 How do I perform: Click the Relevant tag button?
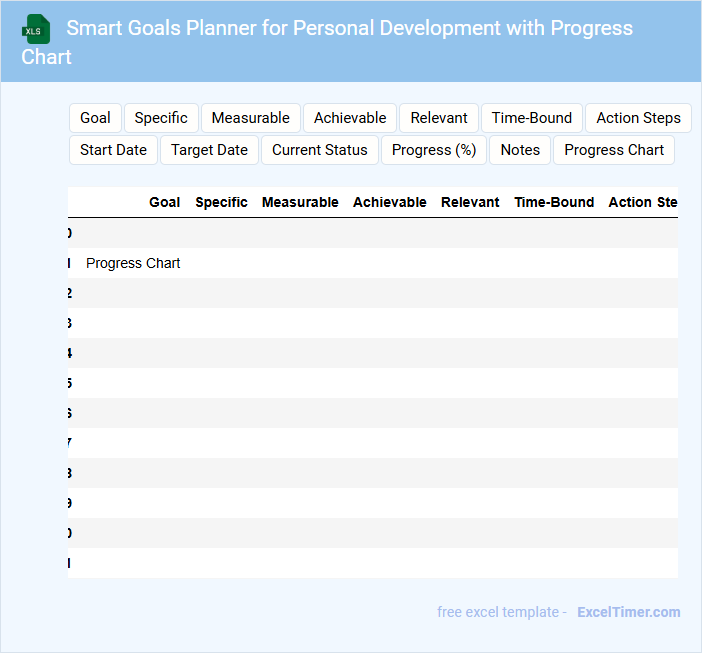pyautogui.click(x=439, y=118)
